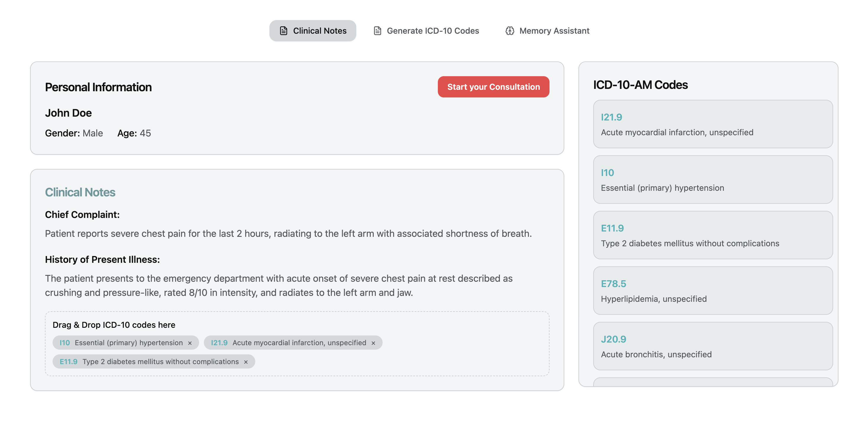
Task: Switch to the Clinical Notes tab
Action: pyautogui.click(x=312, y=31)
